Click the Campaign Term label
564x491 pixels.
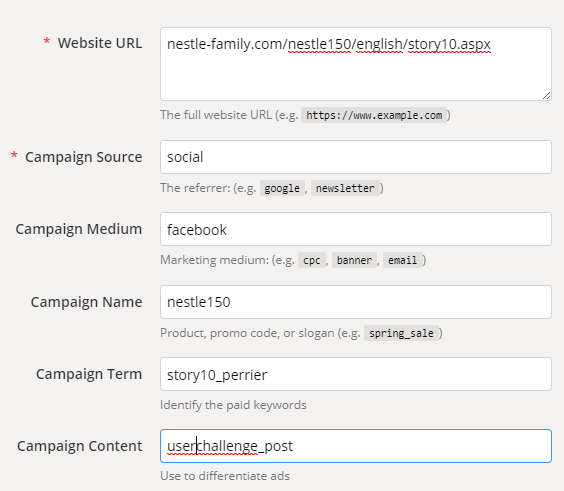point(89,374)
